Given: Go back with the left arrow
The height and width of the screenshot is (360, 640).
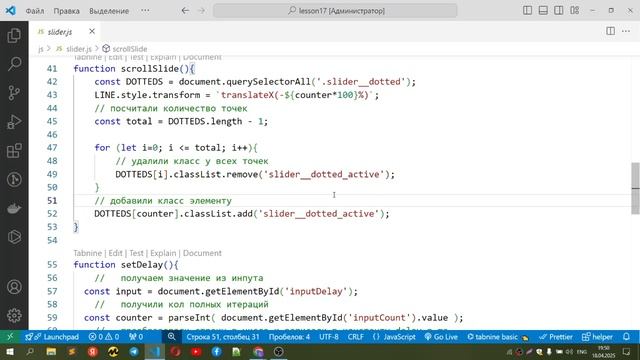Looking at the screenshot, I should tap(185, 11).
